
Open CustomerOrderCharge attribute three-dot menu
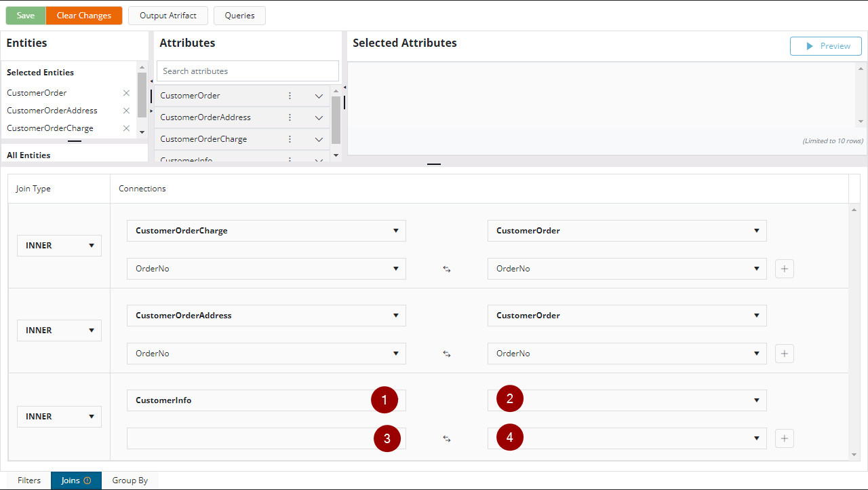click(290, 139)
